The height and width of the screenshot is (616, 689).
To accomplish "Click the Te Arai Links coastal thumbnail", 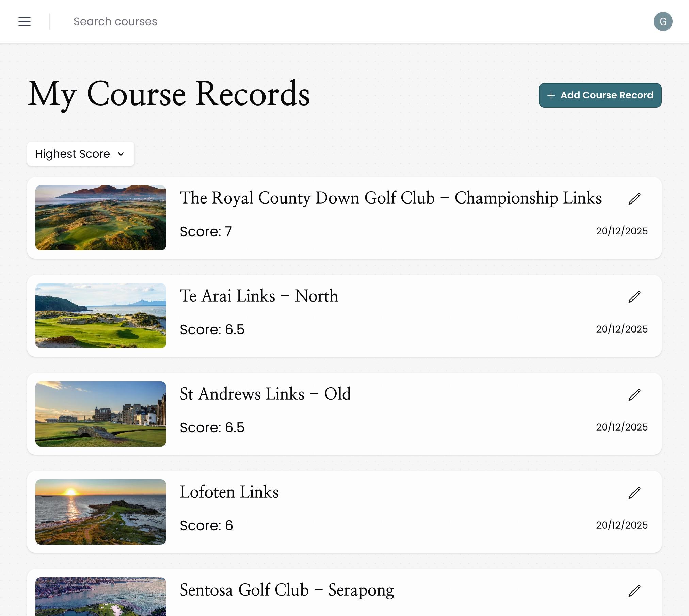I will pos(100,316).
